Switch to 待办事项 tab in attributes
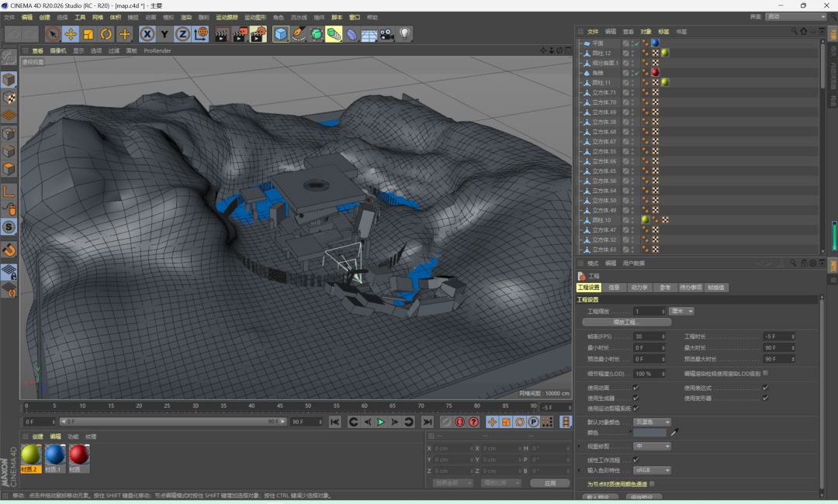Screen dimensions: 838x504 coord(691,287)
